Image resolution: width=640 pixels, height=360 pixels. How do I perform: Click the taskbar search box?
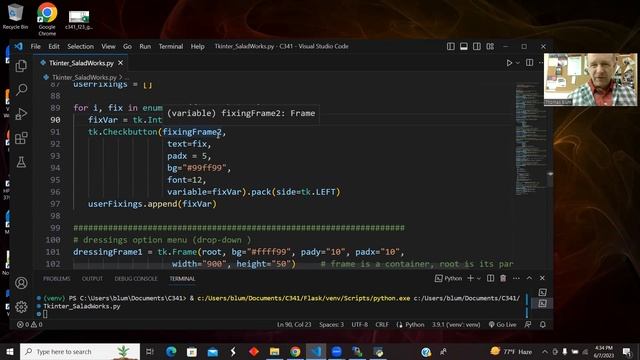[x=80, y=351]
